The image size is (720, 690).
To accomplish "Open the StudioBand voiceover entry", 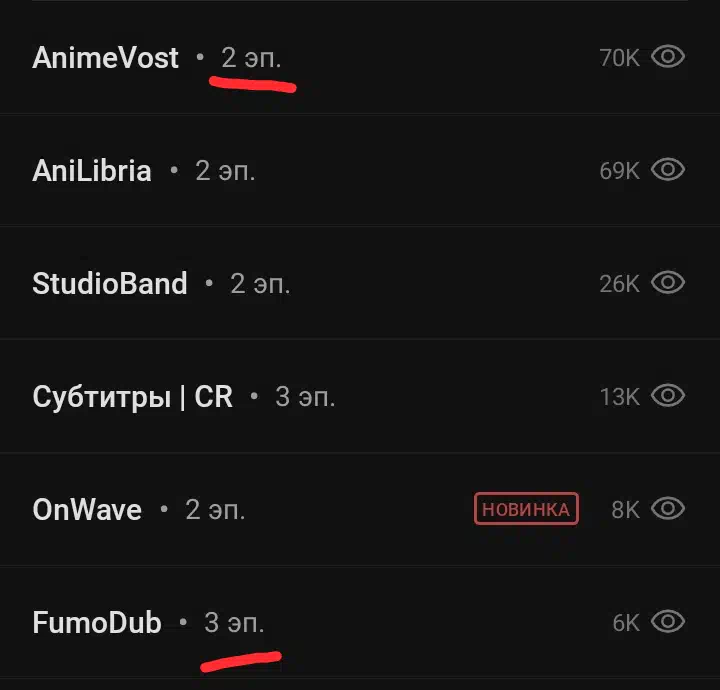I will pyautogui.click(x=360, y=283).
